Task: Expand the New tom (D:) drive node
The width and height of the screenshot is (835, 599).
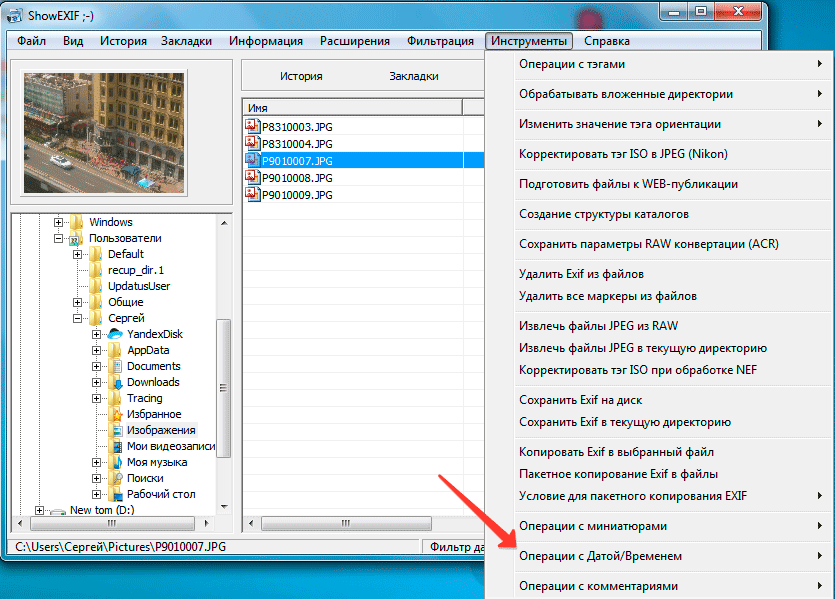Action: tap(39, 510)
